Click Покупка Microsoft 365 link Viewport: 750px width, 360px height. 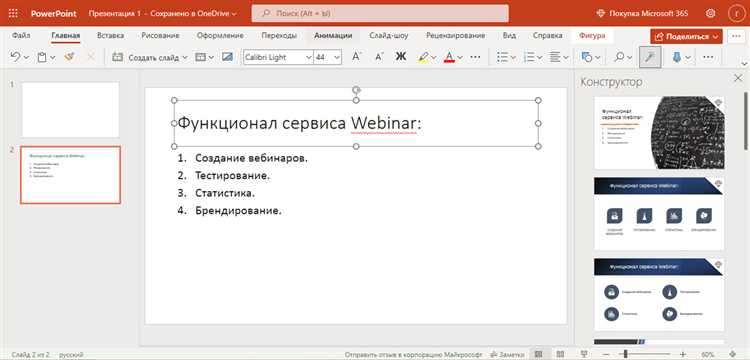pyautogui.click(x=643, y=13)
